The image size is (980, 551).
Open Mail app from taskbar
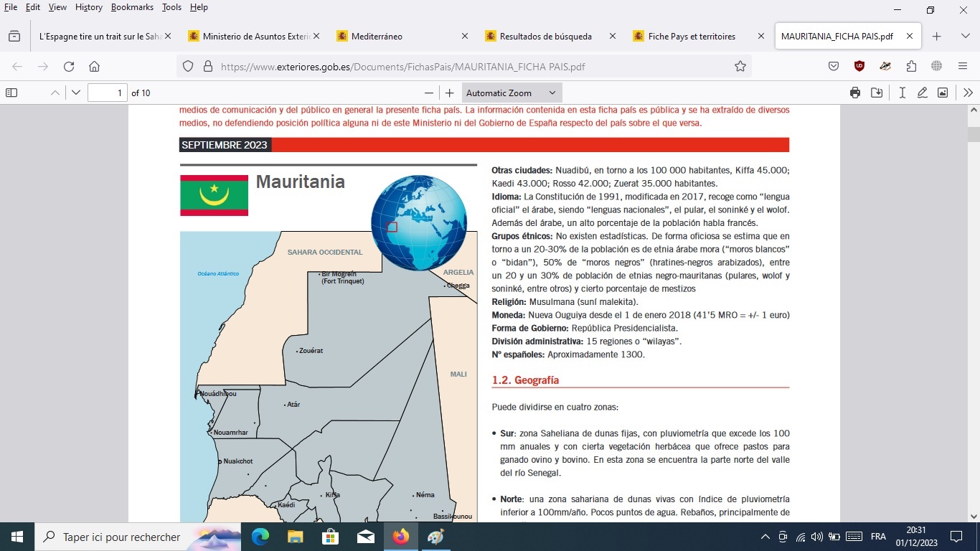click(366, 537)
